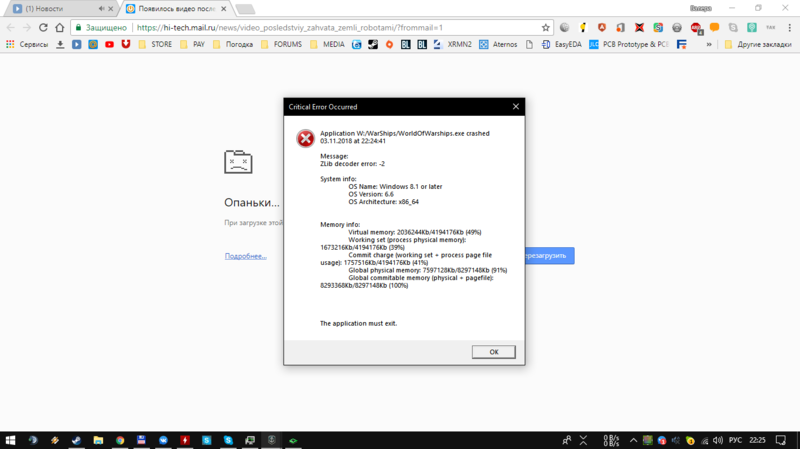Image resolution: width=800 pixels, height=449 pixels.
Task: Open the STORE bookmarks folder
Action: [x=155, y=44]
